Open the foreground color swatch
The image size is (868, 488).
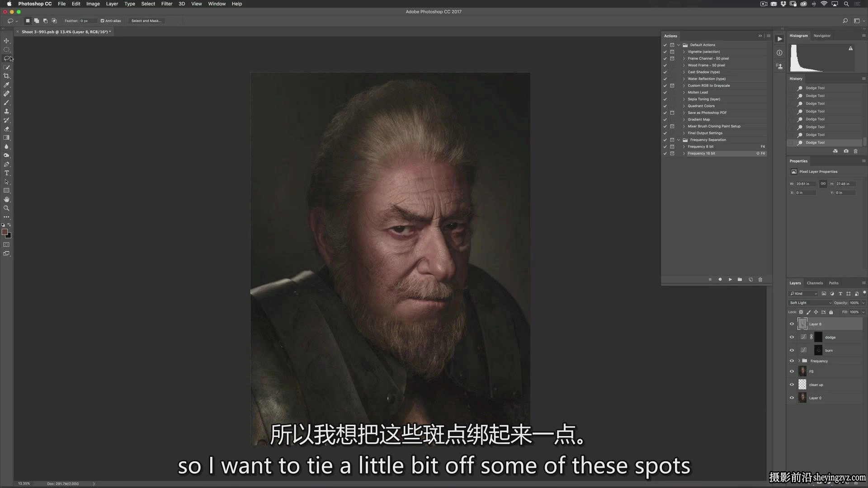pos(5,232)
